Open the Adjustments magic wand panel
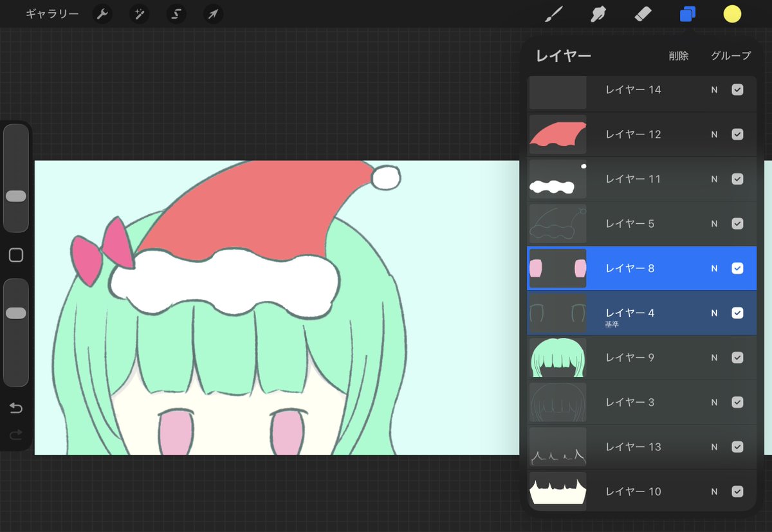Image resolution: width=772 pixels, height=532 pixels. click(x=140, y=14)
